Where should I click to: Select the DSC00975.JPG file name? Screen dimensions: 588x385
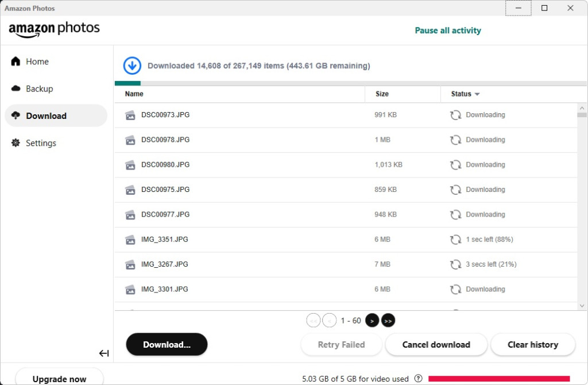[165, 190]
